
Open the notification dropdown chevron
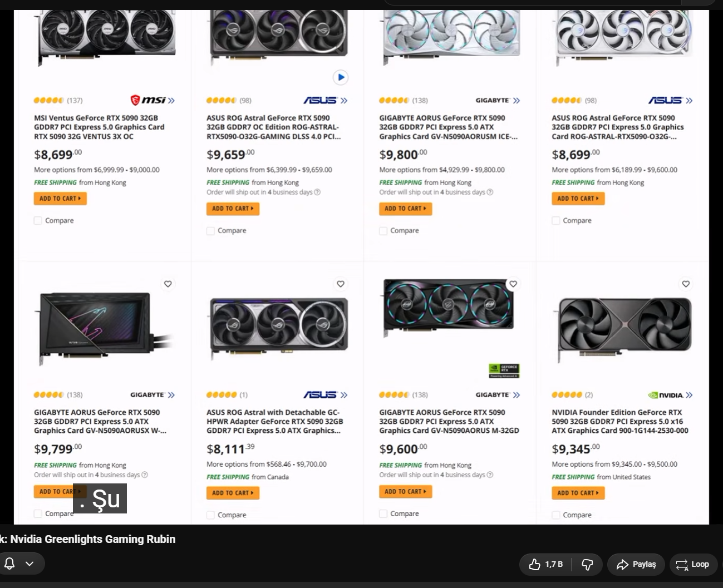(29, 564)
